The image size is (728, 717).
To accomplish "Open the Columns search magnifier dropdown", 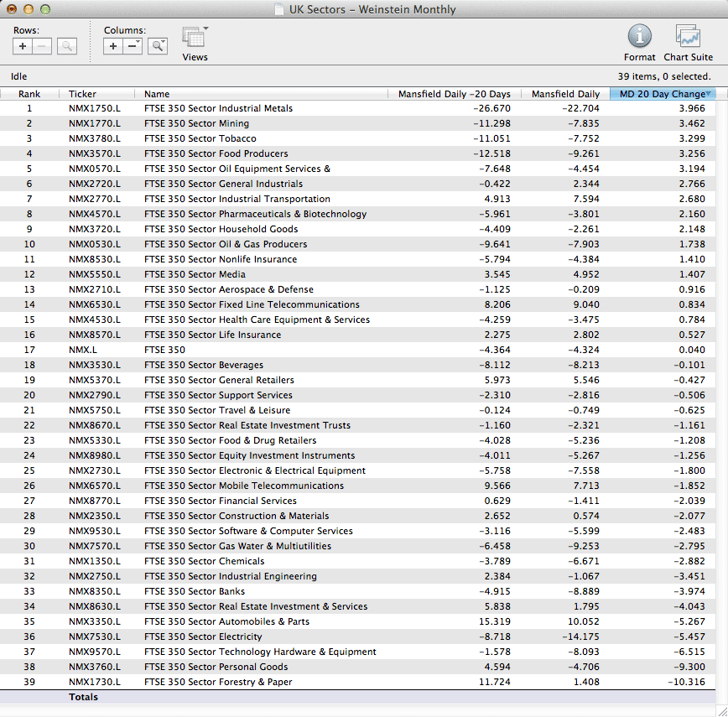I will coord(158,47).
